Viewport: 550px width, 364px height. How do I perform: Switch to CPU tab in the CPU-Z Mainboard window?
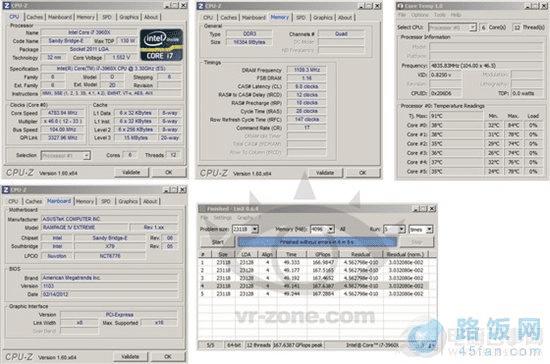click(x=13, y=201)
